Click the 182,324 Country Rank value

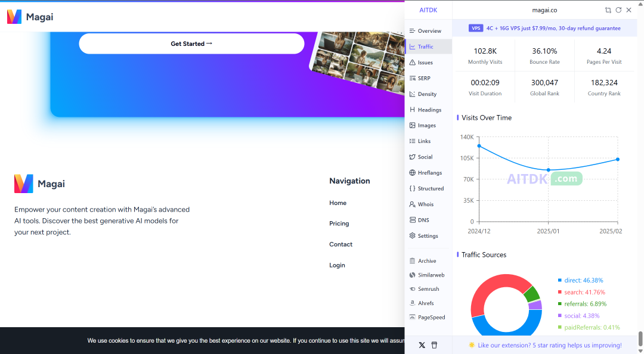tap(603, 83)
